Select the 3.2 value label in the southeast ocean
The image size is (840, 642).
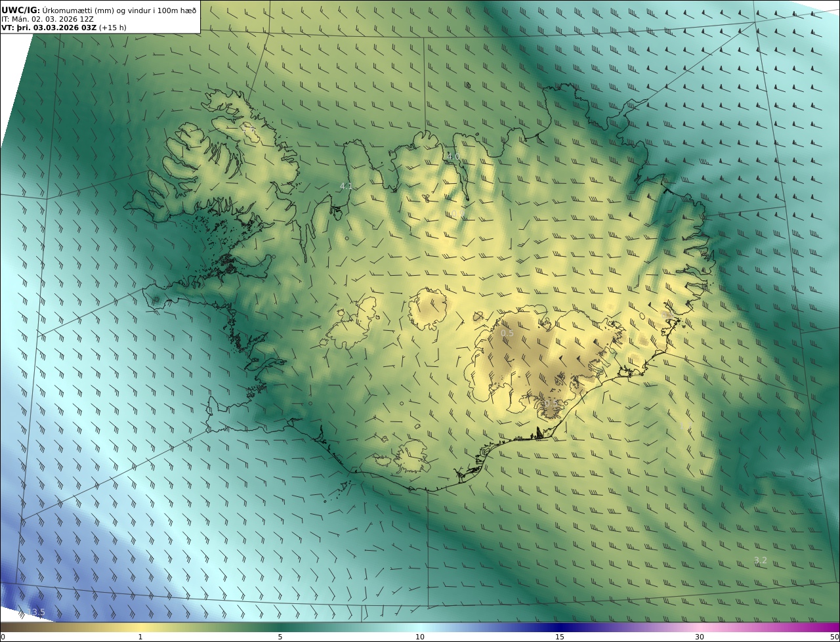coord(760,560)
